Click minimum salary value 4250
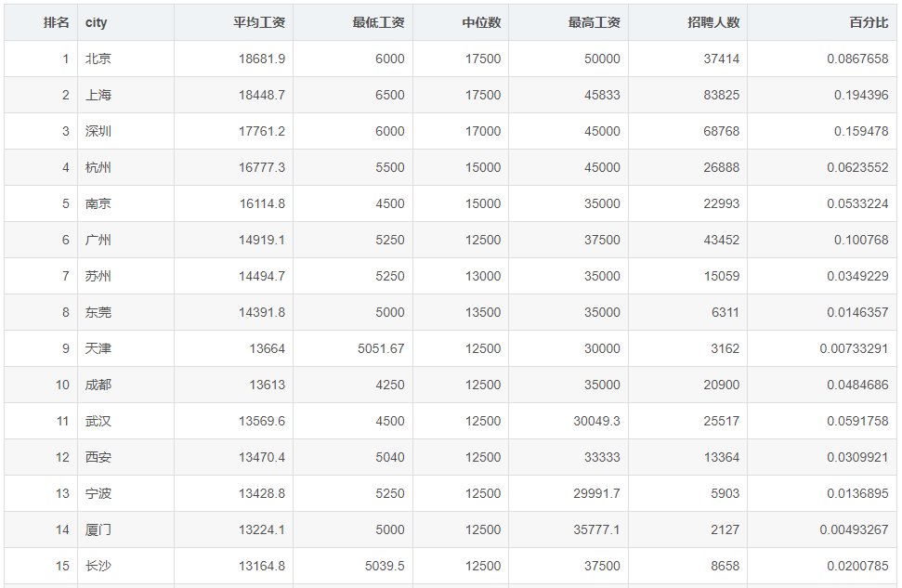 390,385
